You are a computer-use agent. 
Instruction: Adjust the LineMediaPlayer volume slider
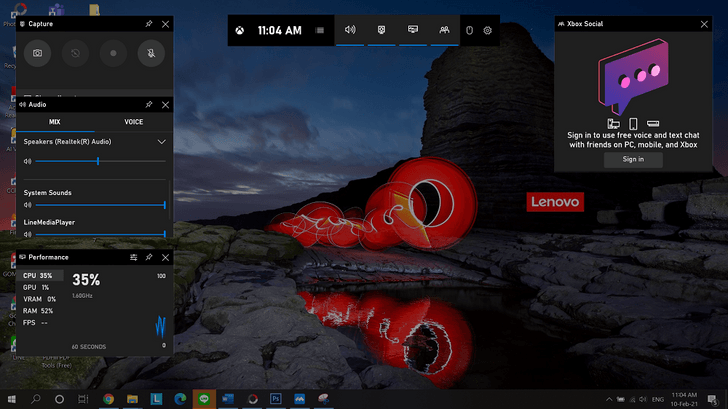point(100,234)
